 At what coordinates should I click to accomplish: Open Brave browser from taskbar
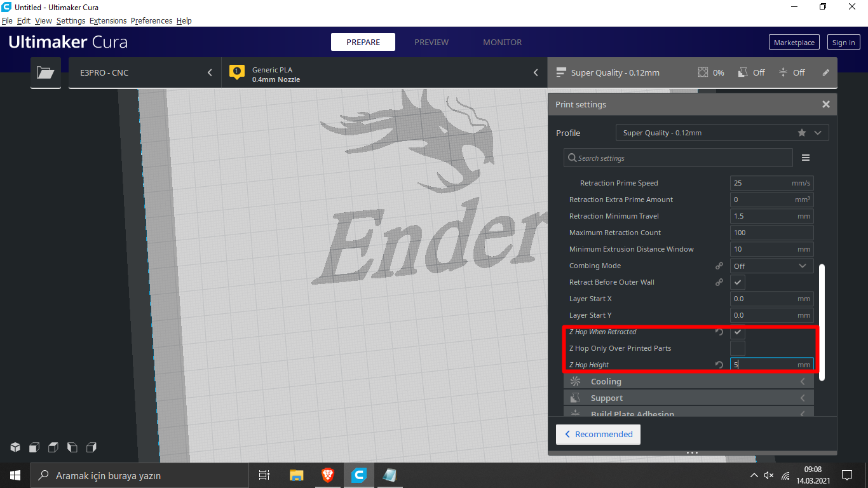pos(328,475)
